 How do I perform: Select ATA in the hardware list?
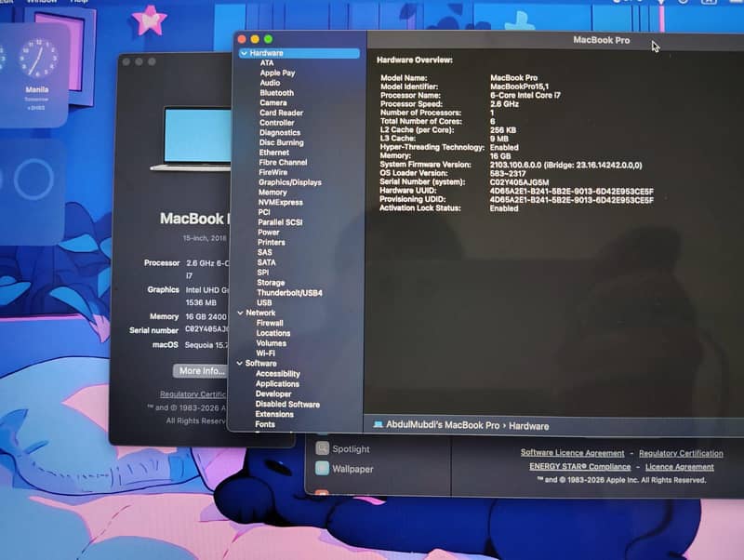pyautogui.click(x=267, y=62)
